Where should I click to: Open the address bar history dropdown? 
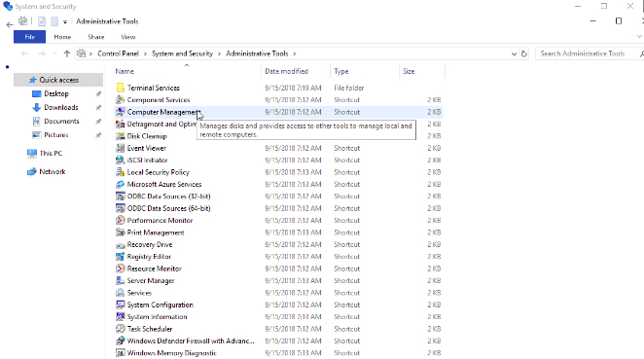click(514, 54)
